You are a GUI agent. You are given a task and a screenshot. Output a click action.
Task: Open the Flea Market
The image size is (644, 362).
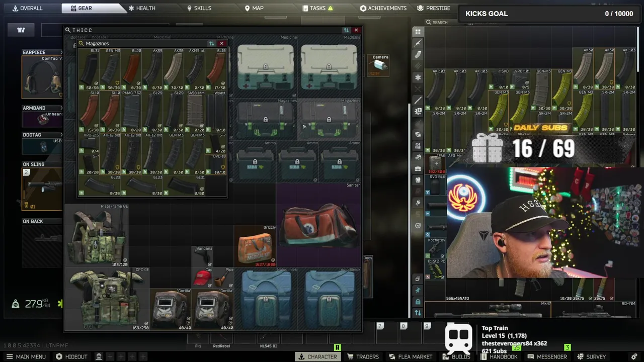coord(411,356)
